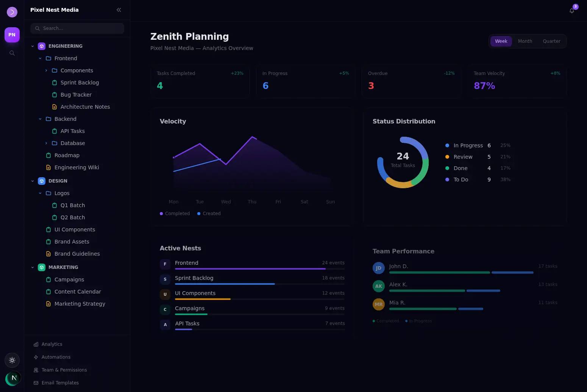Click the purple app logo icon

12,12
